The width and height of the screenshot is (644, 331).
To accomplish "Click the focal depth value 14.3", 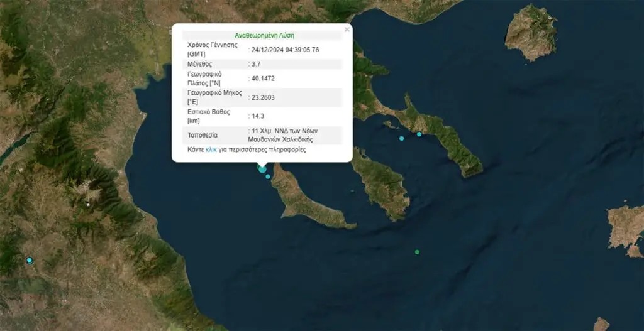I will pyautogui.click(x=257, y=116).
